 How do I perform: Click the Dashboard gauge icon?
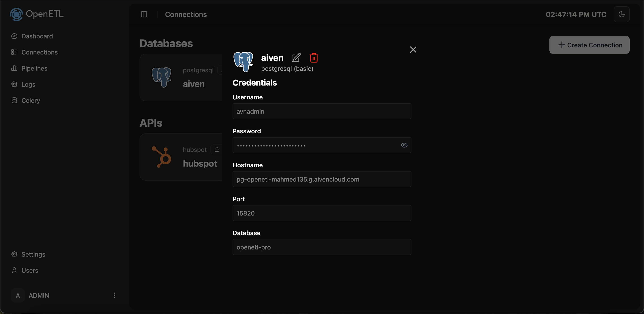coord(14,36)
